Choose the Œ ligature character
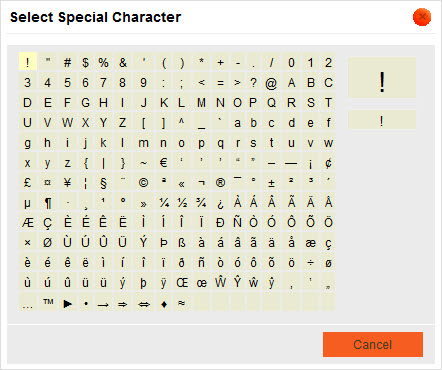Screen dimensions: 442x370 182,283
